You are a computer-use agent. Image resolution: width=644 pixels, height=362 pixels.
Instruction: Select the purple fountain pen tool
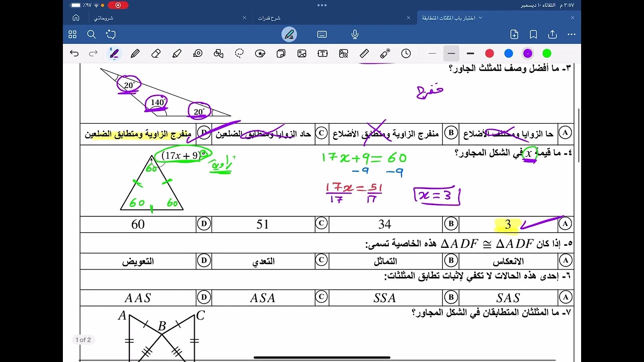click(114, 53)
